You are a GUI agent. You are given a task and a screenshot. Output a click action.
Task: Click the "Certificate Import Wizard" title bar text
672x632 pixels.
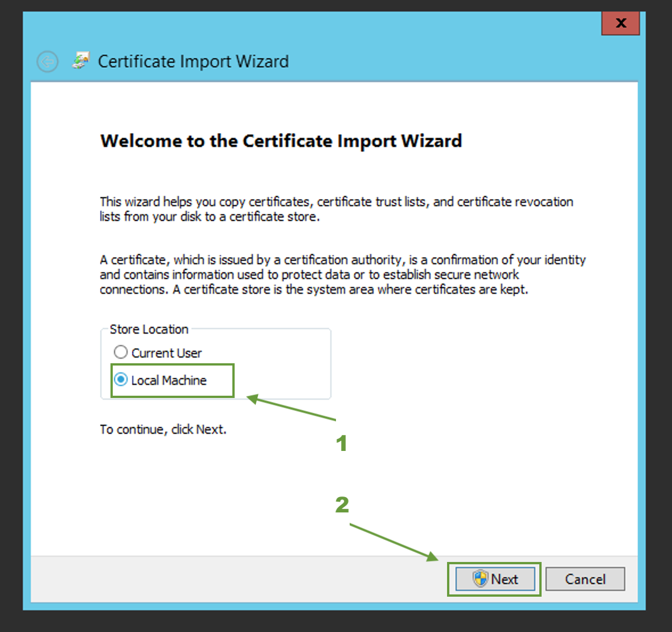click(x=193, y=61)
